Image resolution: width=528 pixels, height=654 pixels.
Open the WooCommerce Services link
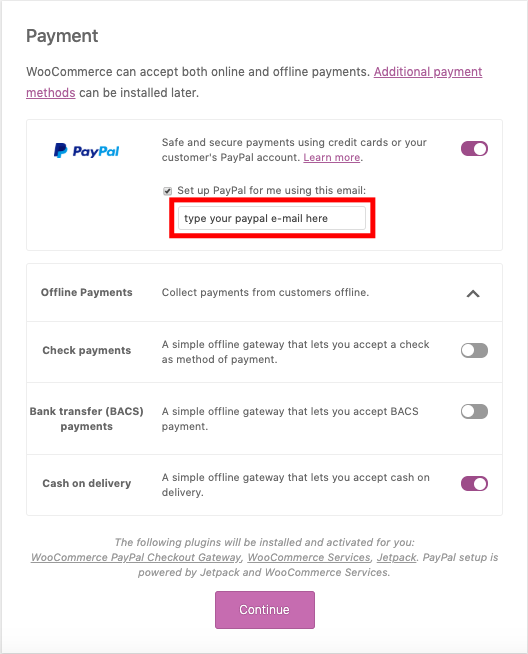309,557
